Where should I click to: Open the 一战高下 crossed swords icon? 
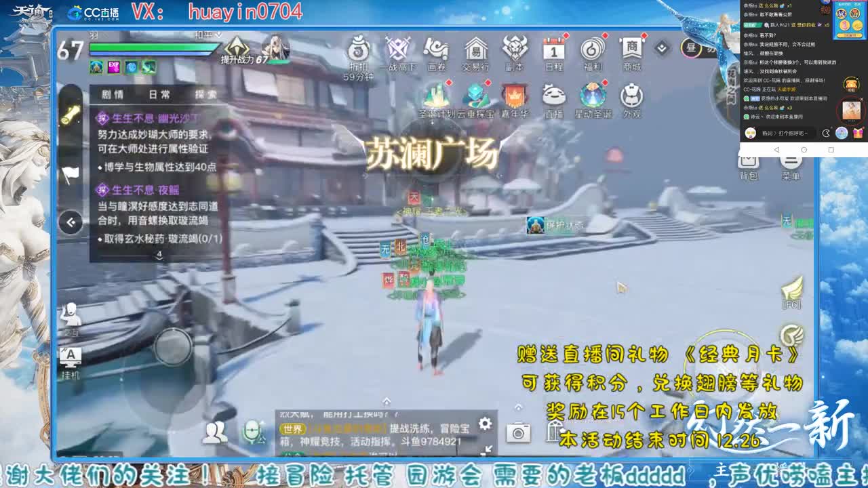pos(397,49)
